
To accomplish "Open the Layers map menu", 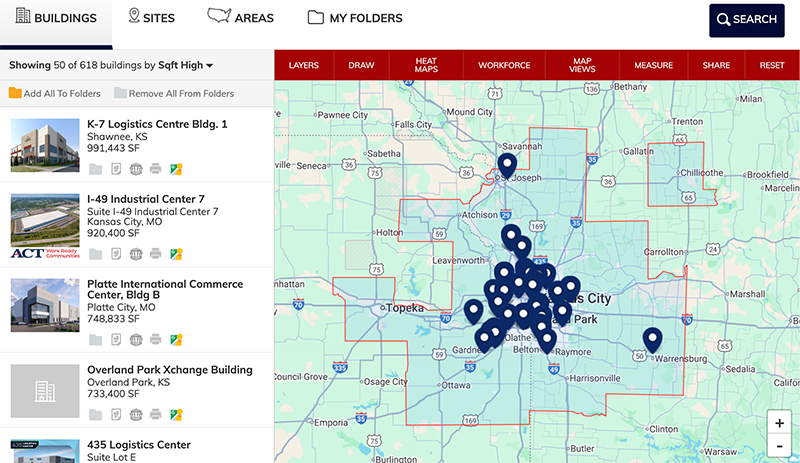I will coord(304,65).
